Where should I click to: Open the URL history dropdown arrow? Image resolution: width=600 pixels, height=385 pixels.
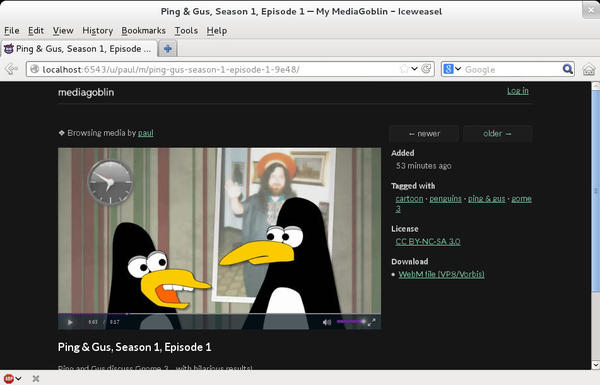(414, 69)
